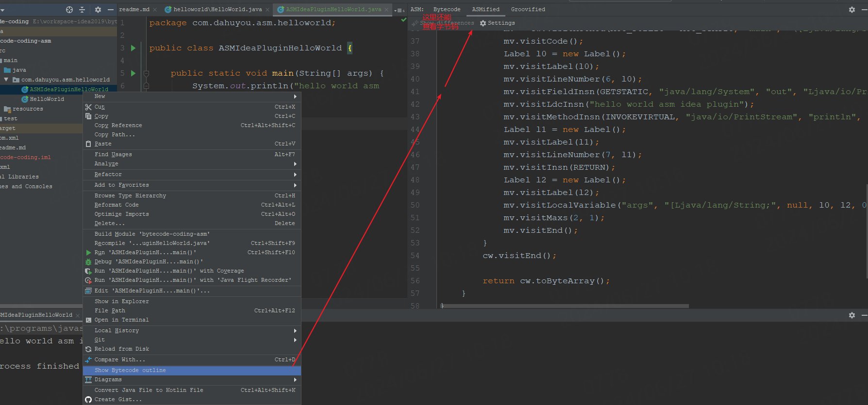Viewport: 868px width, 405px height.
Task: Open Run panel settings gear
Action: click(852, 315)
